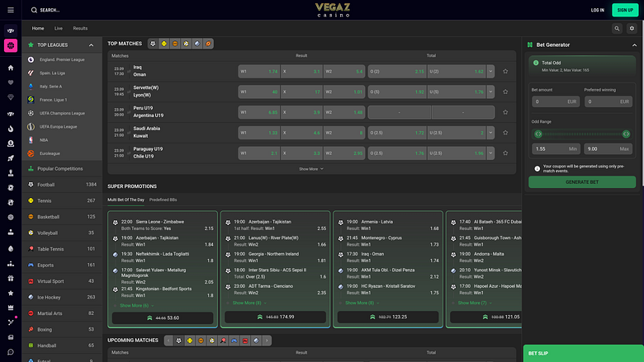This screenshot has height=362, width=644.
Task: Filter Top Matches by ice hockey icon
Action: pos(197,44)
